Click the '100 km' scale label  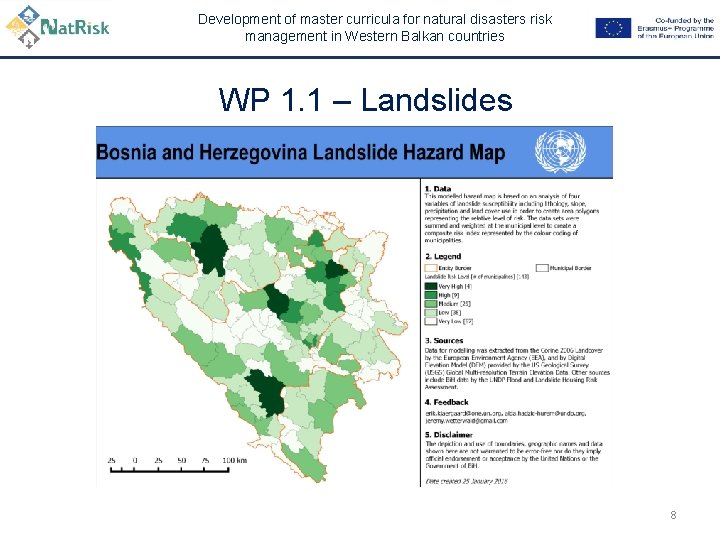point(235,460)
